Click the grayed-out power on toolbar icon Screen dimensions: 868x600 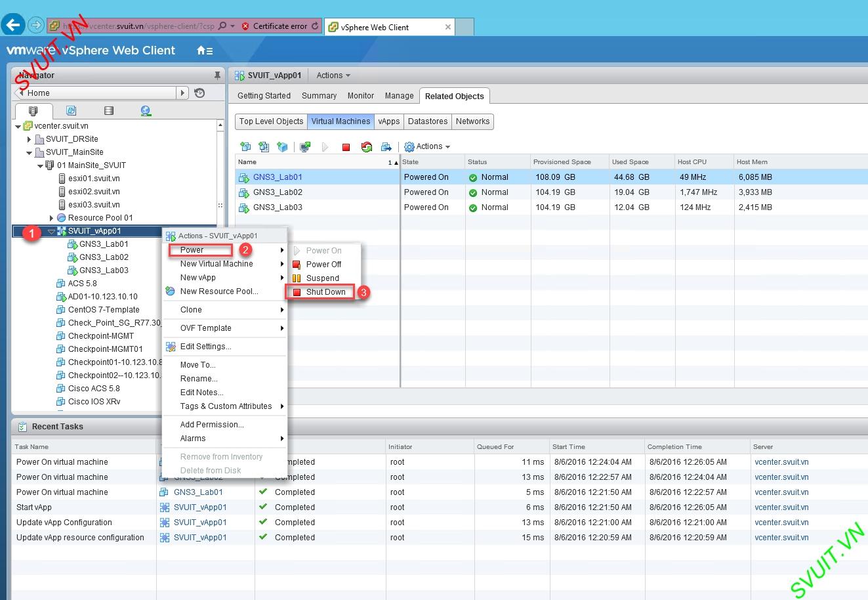325,146
